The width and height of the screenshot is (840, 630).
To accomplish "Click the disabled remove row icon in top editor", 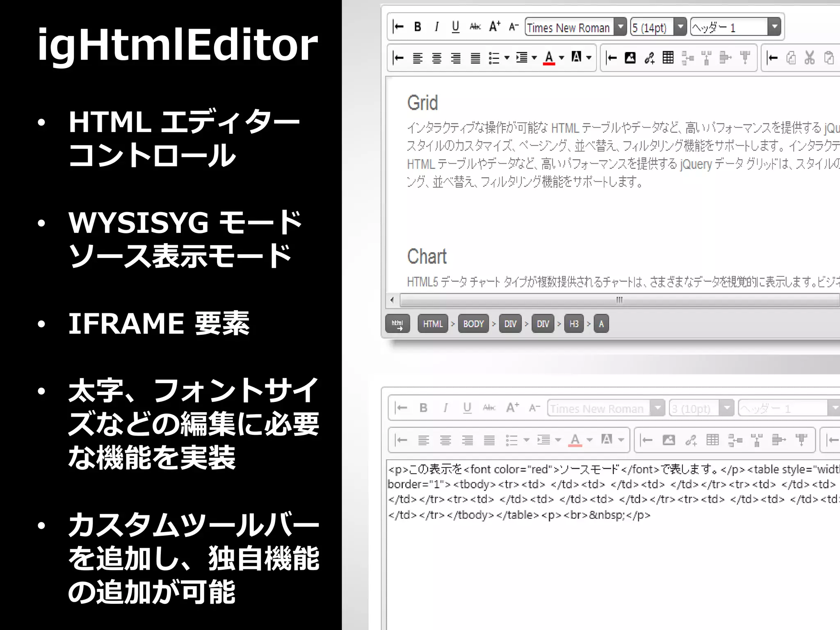I will [725, 58].
